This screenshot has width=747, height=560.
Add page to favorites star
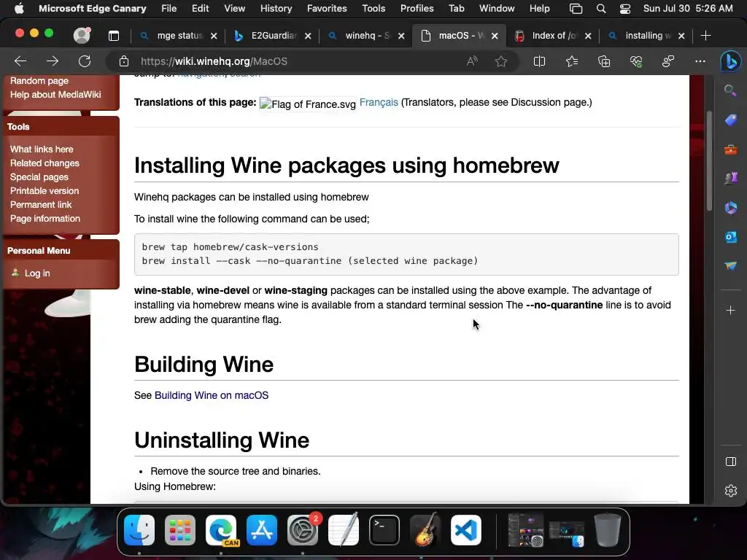point(500,61)
